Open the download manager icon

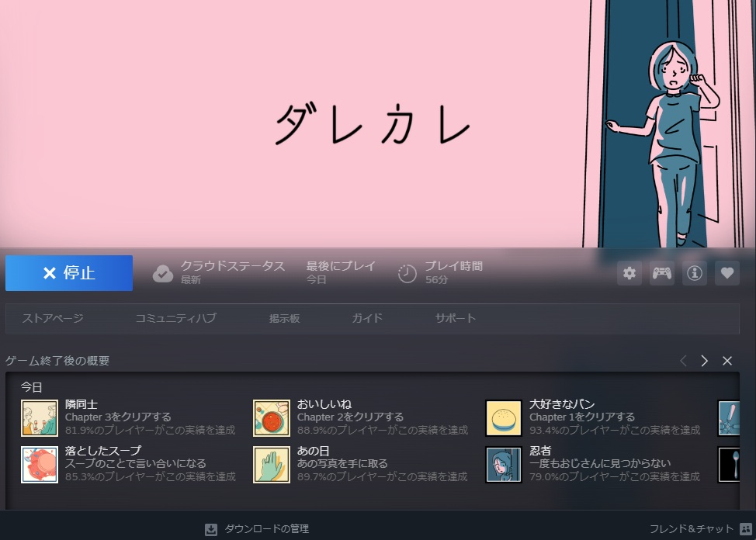pyautogui.click(x=211, y=529)
